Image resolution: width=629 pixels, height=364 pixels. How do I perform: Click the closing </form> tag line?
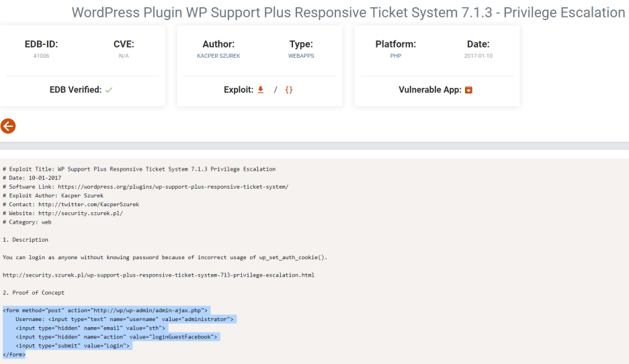pos(14,355)
